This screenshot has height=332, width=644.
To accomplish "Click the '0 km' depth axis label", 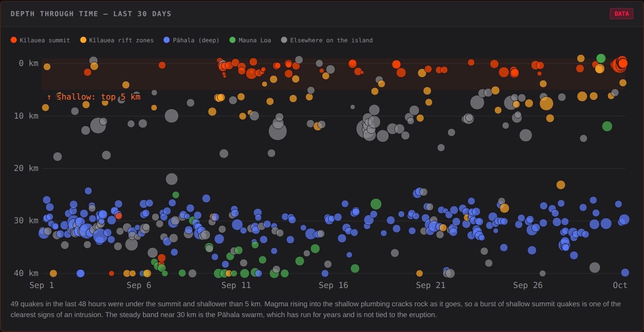I will pos(28,63).
